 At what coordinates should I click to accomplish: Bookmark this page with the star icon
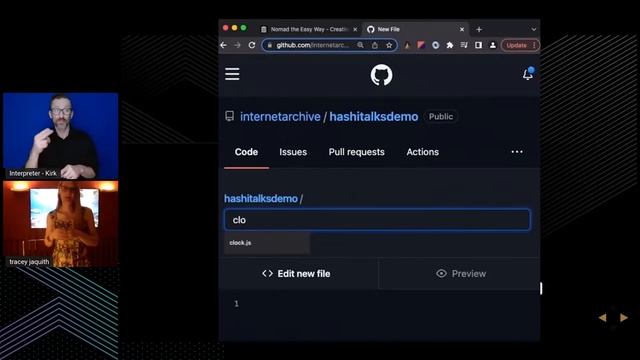coord(389,45)
